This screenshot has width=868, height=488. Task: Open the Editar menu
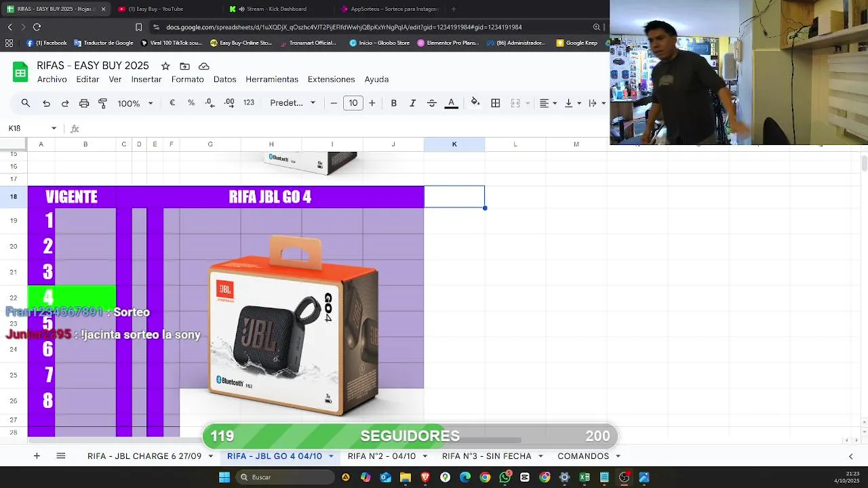(87, 79)
